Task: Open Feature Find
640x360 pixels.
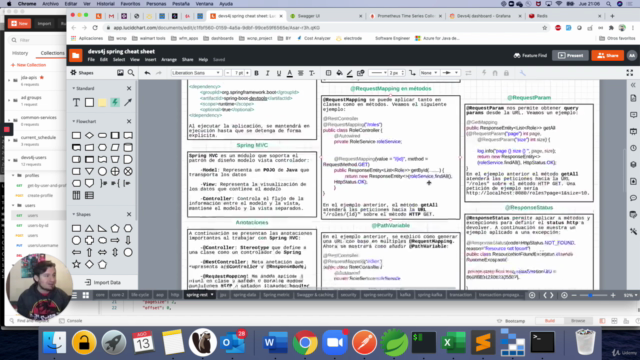Action: click(530, 56)
